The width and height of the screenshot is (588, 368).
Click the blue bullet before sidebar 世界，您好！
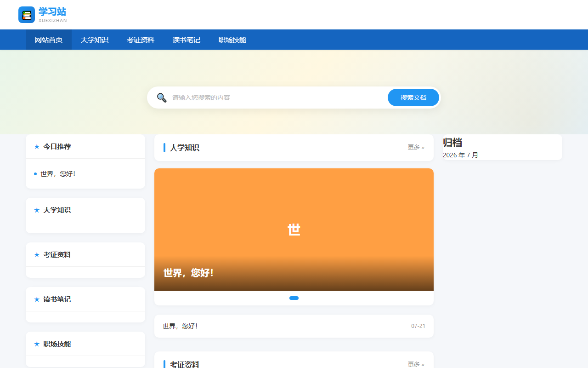35,174
